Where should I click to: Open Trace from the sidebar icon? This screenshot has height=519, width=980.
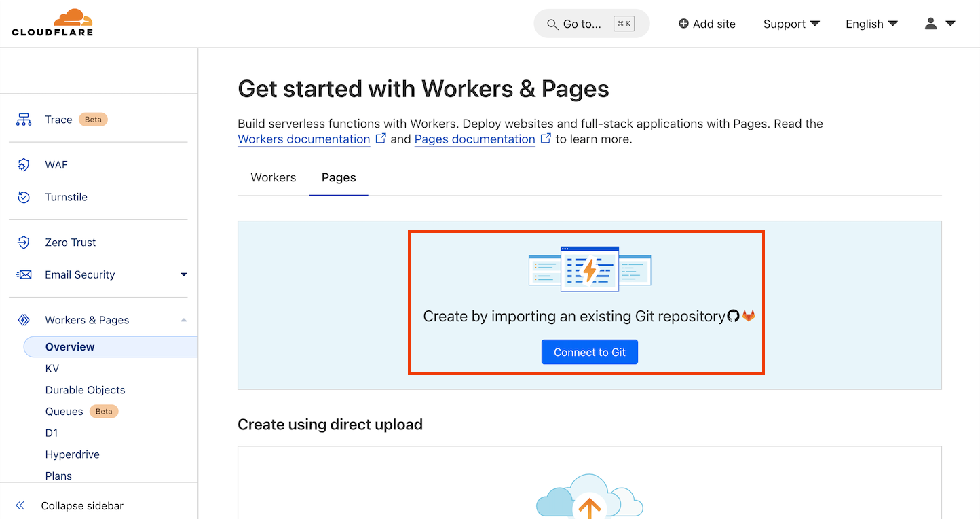click(23, 119)
